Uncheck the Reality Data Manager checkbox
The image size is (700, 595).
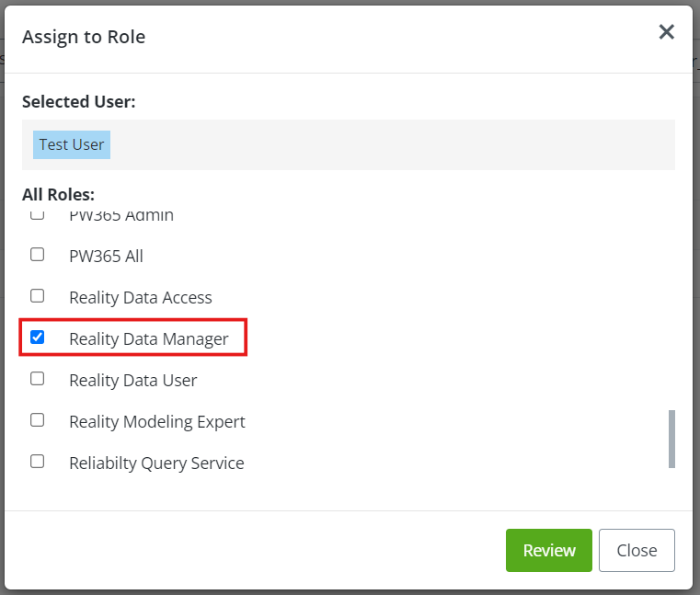37,338
